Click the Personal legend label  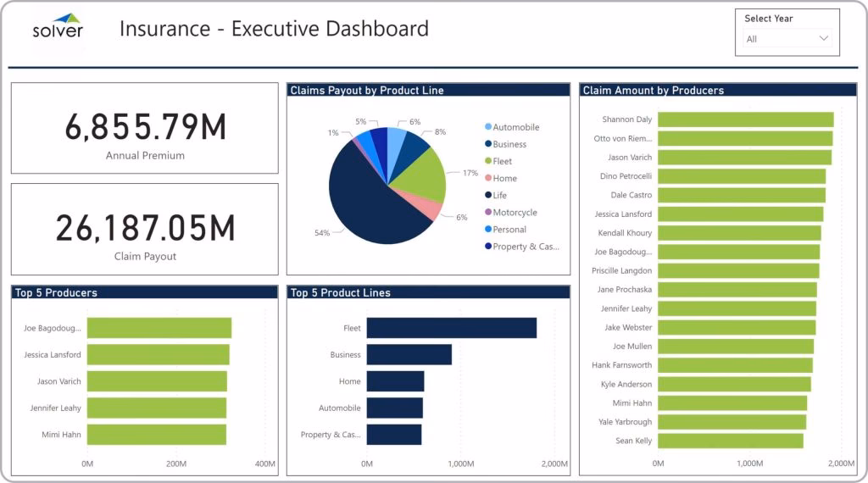509,230
